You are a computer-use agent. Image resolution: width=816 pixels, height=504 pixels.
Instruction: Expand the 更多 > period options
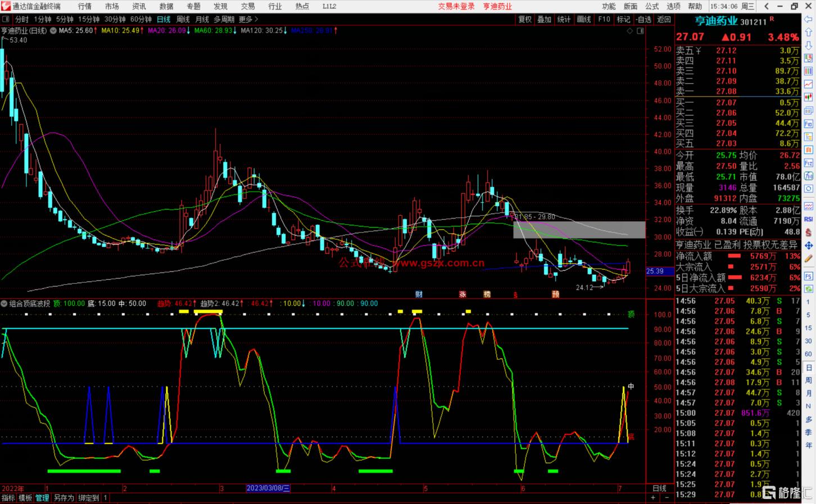[248, 19]
